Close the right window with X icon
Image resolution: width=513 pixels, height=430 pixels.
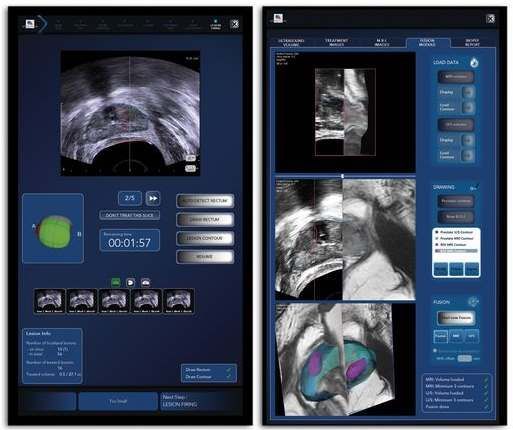point(491,19)
